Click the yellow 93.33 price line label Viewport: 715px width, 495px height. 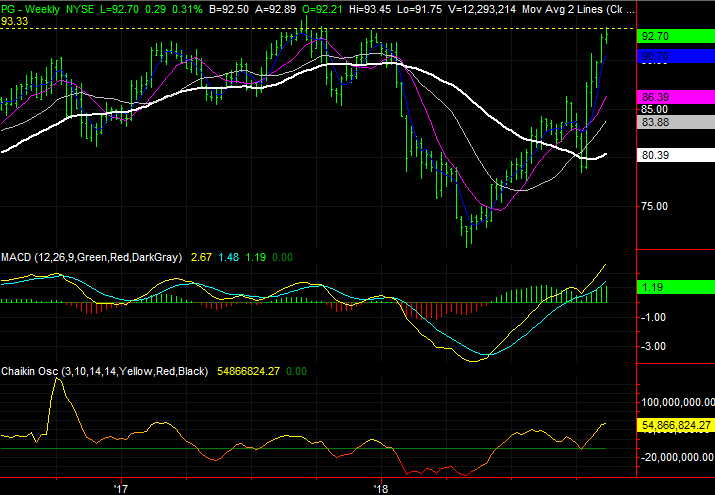click(x=14, y=21)
